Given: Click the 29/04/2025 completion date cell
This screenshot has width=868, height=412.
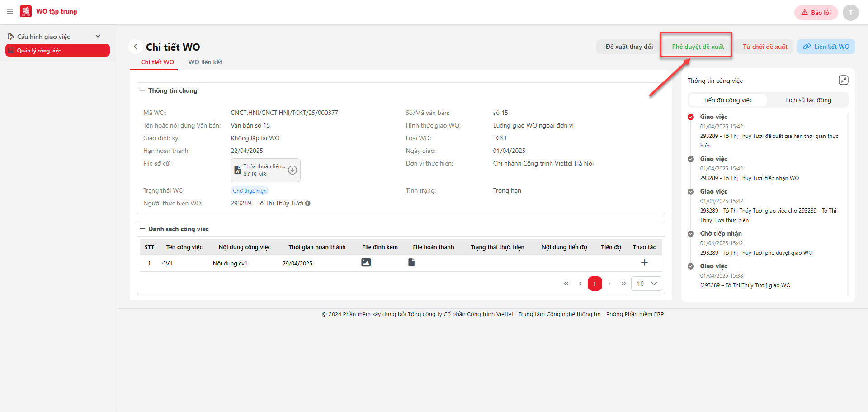Looking at the screenshot, I should (297, 263).
